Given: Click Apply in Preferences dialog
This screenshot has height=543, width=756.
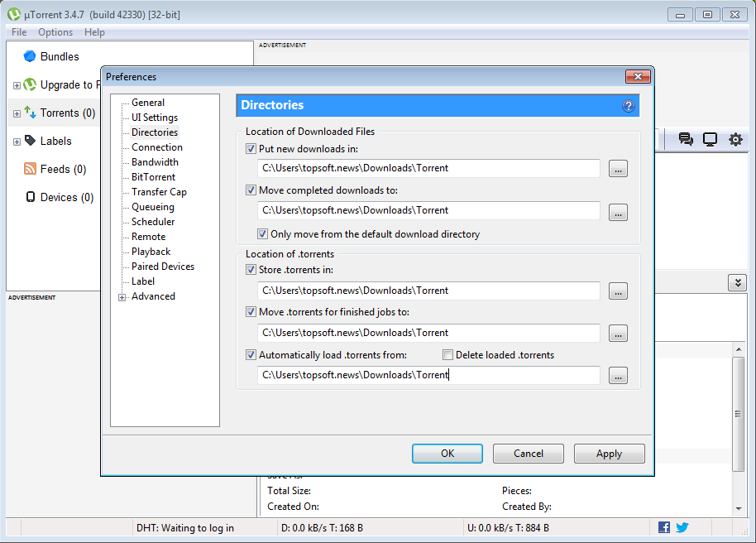Looking at the screenshot, I should pos(610,454).
